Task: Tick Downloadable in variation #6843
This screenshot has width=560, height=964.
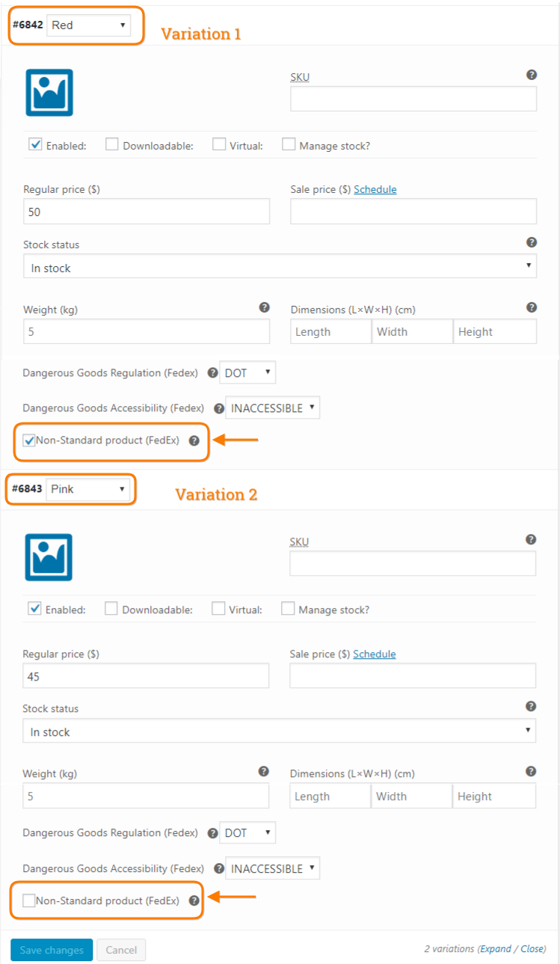Action: pyautogui.click(x=111, y=609)
